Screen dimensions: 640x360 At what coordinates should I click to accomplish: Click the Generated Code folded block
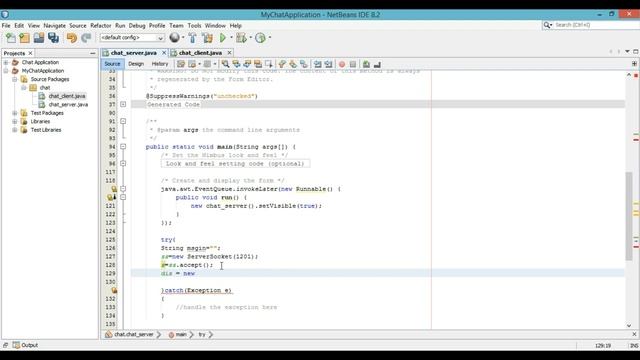(x=173, y=105)
